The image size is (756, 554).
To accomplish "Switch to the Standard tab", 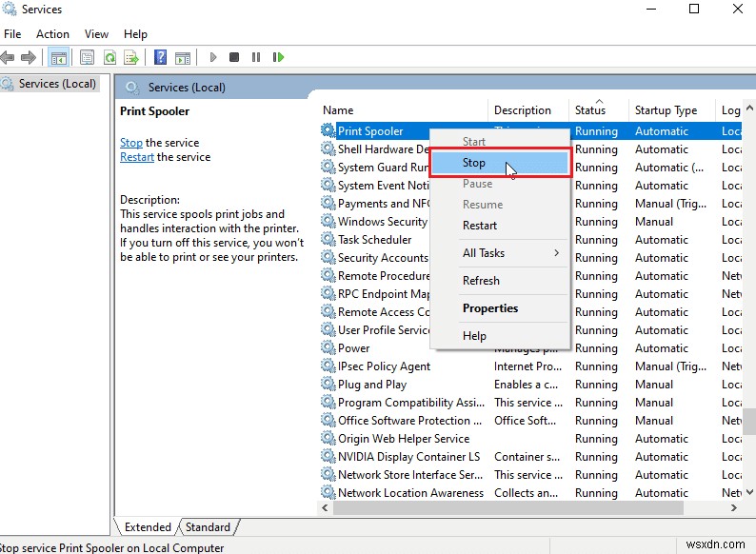I will pyautogui.click(x=208, y=526).
